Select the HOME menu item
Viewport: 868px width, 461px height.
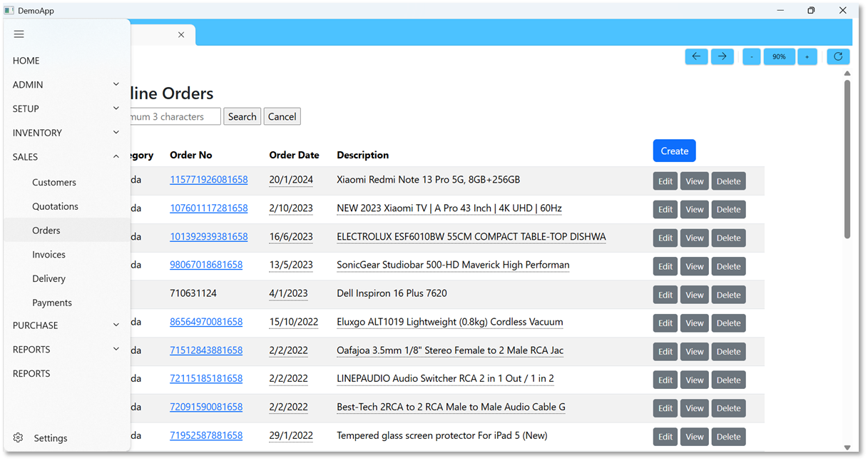[26, 61]
